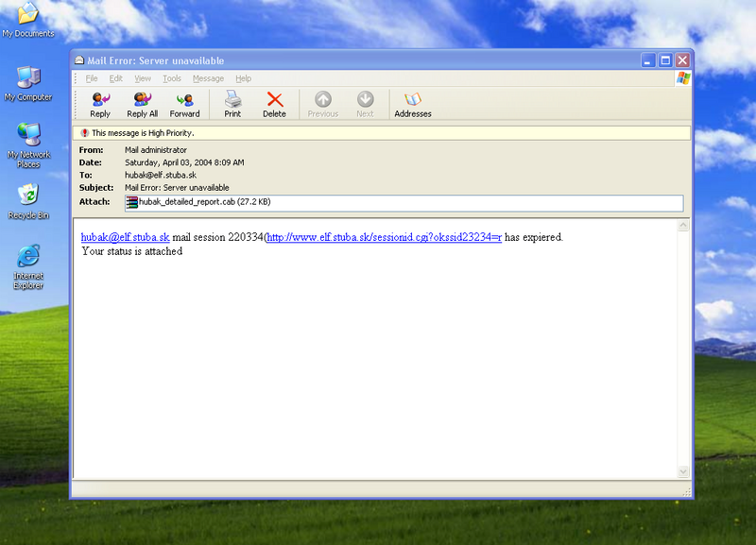Open the View menu
The width and height of the screenshot is (756, 545).
click(x=143, y=78)
